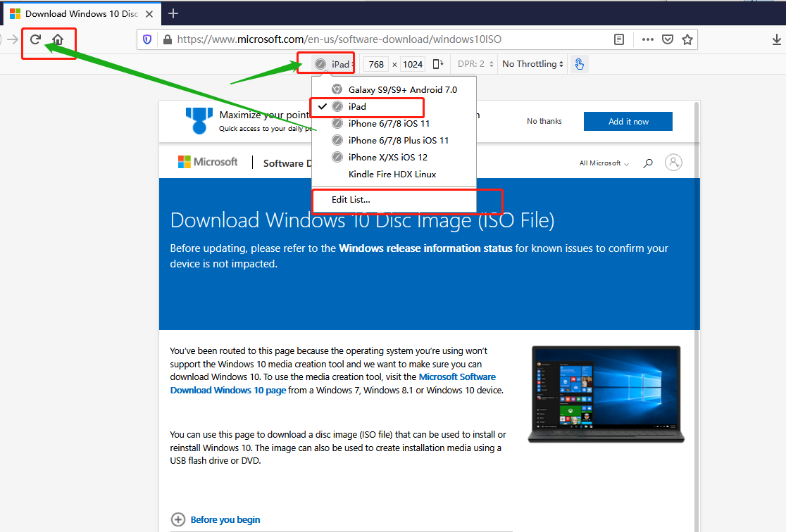Viewport: 786px width, 532px height.
Task: Toggle reader view icon in address bar
Action: (619, 39)
